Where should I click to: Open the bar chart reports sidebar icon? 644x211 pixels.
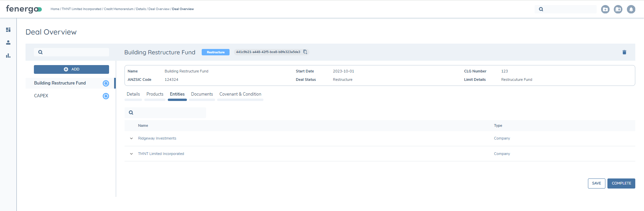8,56
